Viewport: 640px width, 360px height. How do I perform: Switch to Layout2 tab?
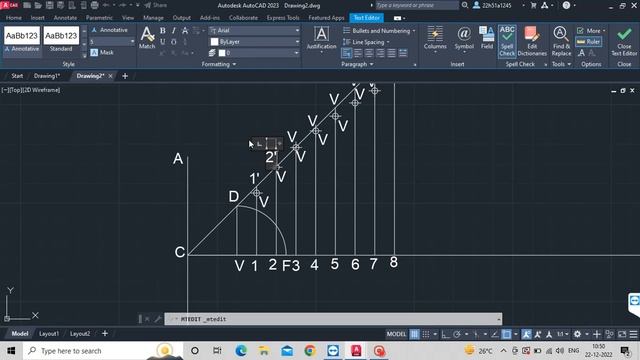click(80, 333)
